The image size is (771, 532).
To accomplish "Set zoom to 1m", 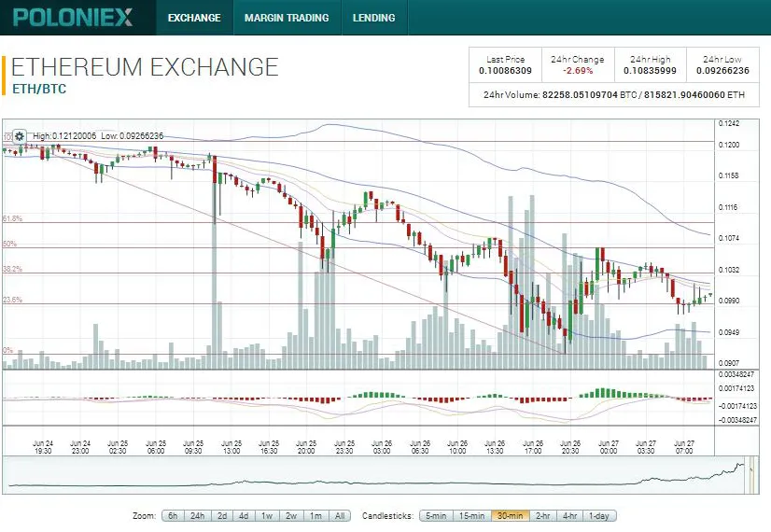I will click(x=315, y=516).
